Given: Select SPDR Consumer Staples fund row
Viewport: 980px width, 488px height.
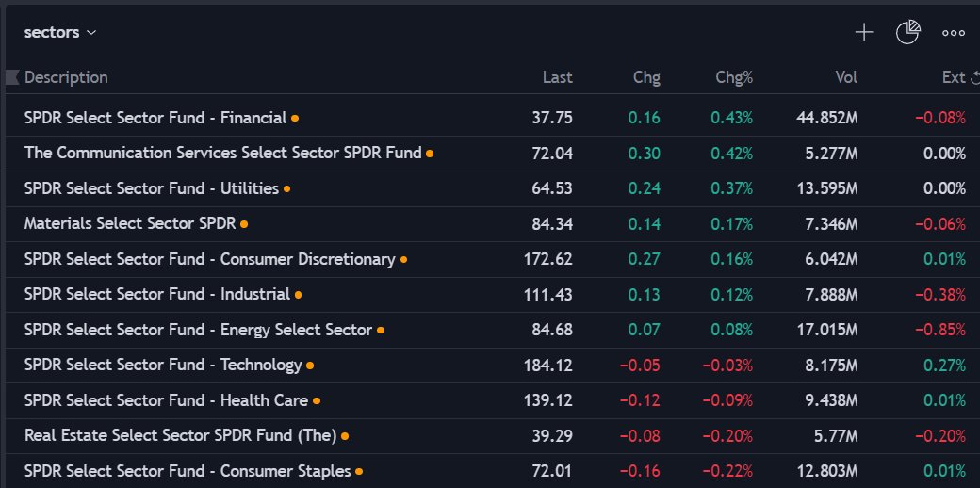Looking at the screenshot, I should (493, 471).
